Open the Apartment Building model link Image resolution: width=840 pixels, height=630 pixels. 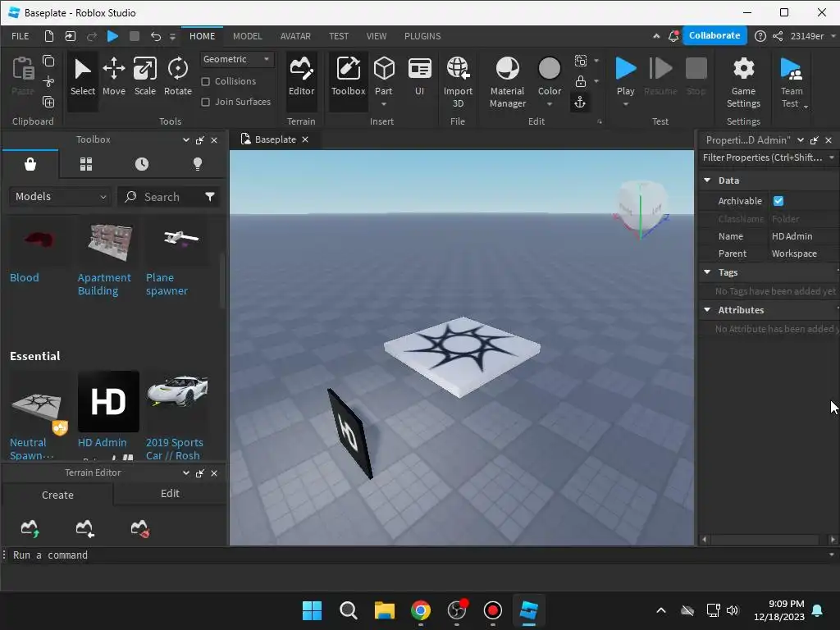click(x=104, y=284)
